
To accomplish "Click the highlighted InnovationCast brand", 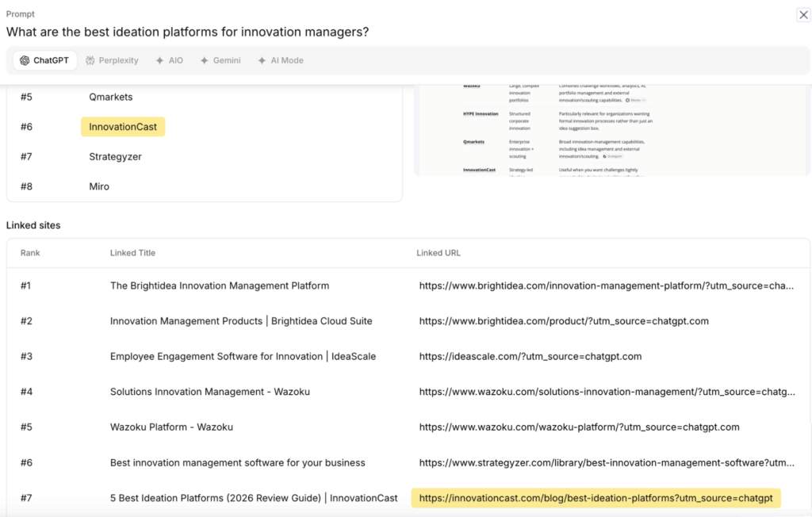I will pyautogui.click(x=123, y=127).
